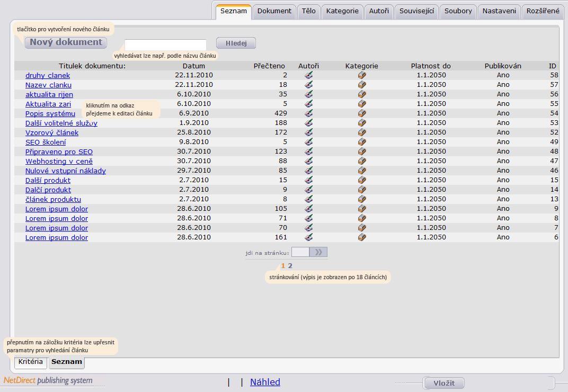Select the Rozšířené tab
568x392 pixels.
[x=543, y=11]
